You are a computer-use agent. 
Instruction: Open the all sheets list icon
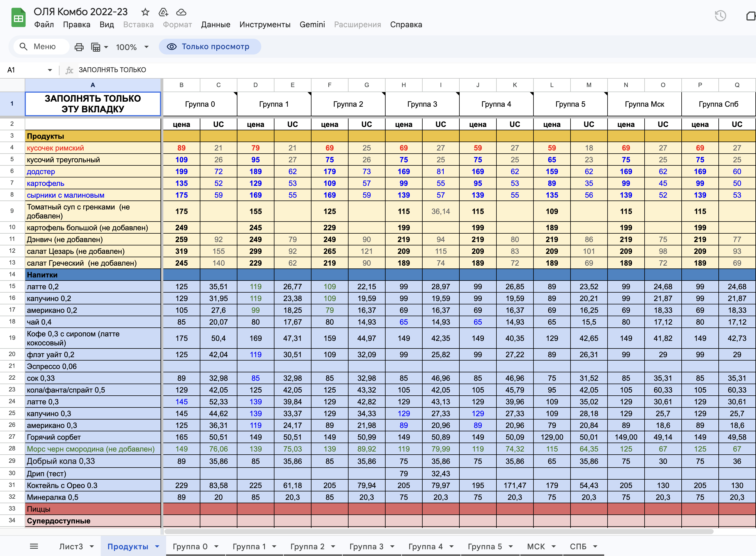tap(34, 546)
